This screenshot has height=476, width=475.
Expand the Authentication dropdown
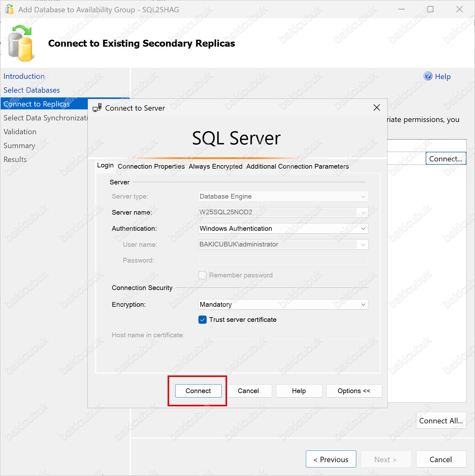[x=363, y=229]
